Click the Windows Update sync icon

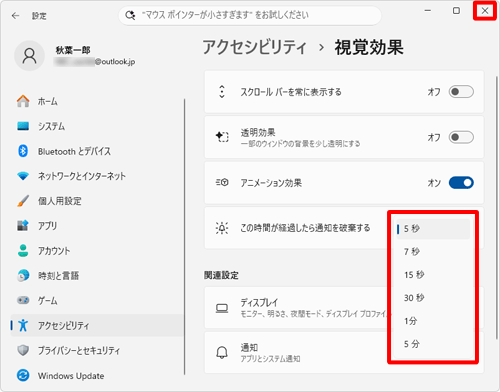pyautogui.click(x=23, y=376)
